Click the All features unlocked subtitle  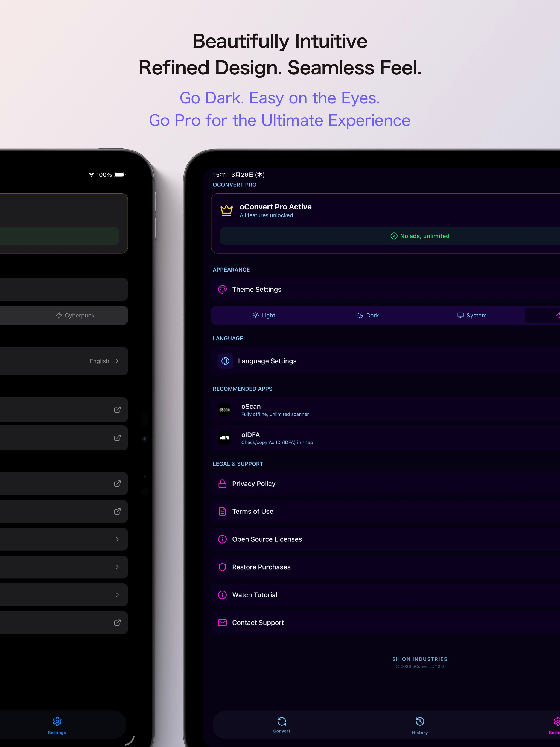pos(267,215)
